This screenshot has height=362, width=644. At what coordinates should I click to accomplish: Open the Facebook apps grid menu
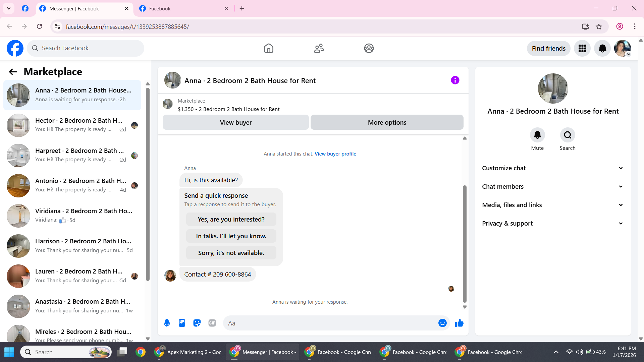582,49
